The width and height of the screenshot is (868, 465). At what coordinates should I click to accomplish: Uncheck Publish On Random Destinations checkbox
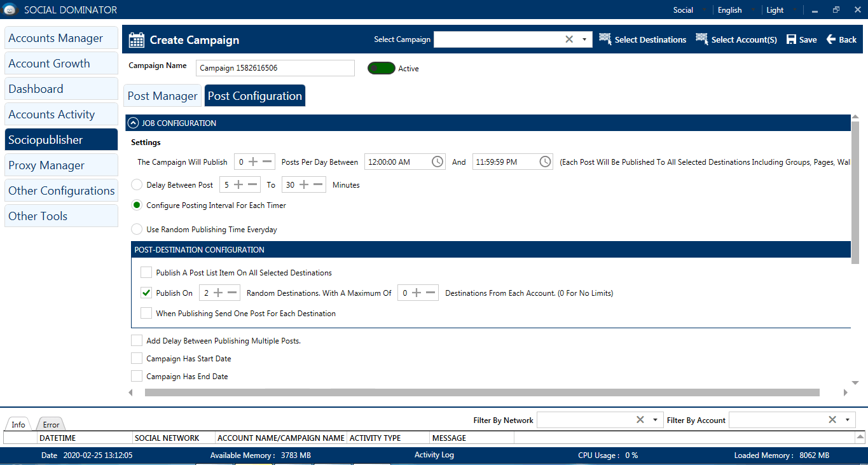click(x=146, y=293)
